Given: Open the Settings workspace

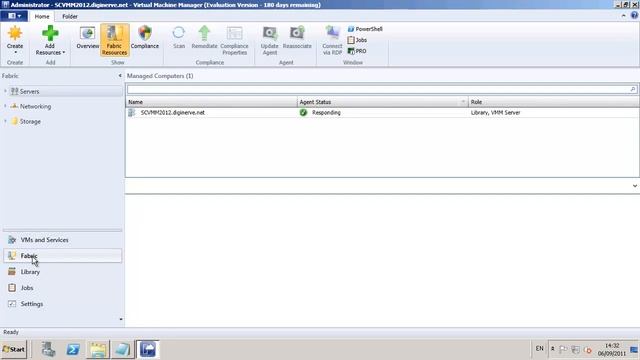Looking at the screenshot, I should coord(62,304).
